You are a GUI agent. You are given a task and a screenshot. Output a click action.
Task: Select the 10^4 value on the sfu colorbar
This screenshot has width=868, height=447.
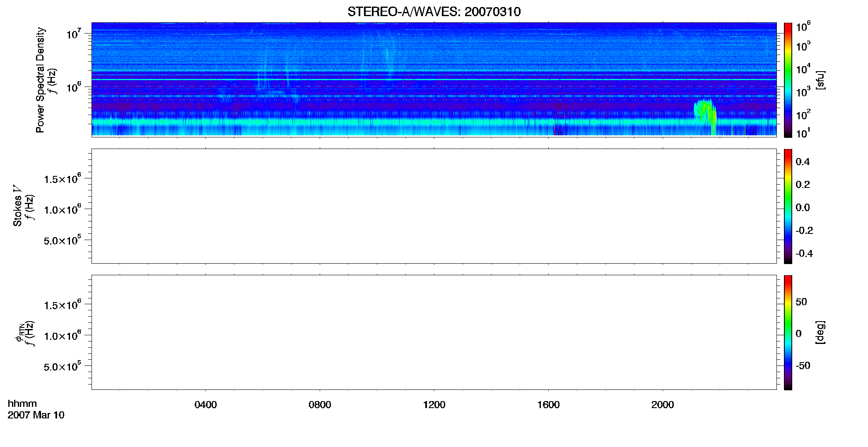tap(803, 69)
